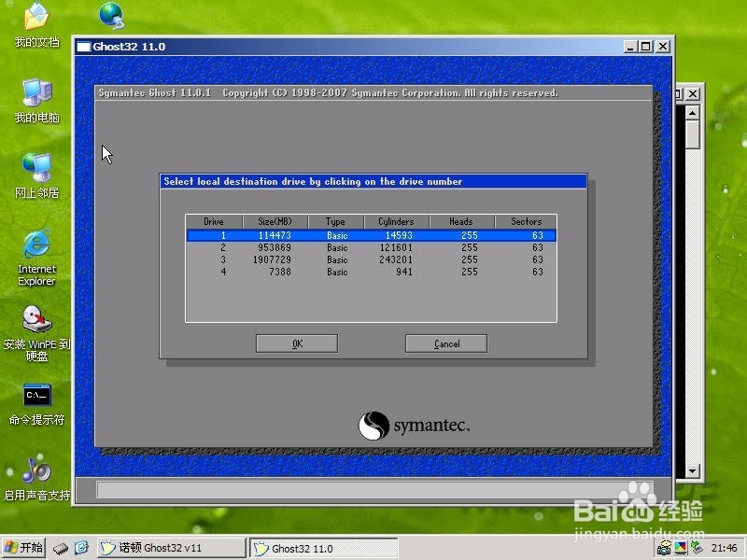
Task: Click the quick launch IE icon in taskbar
Action: point(81,548)
